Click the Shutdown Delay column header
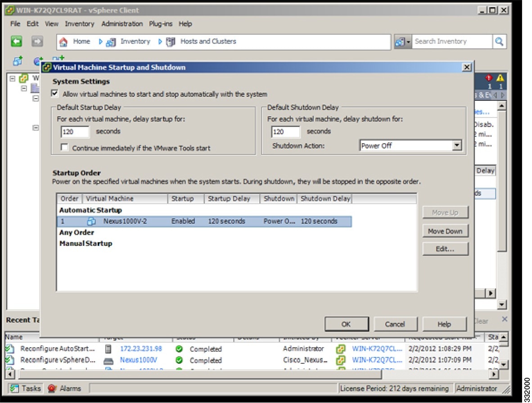Viewport: 532px width, 403px height. click(x=325, y=199)
